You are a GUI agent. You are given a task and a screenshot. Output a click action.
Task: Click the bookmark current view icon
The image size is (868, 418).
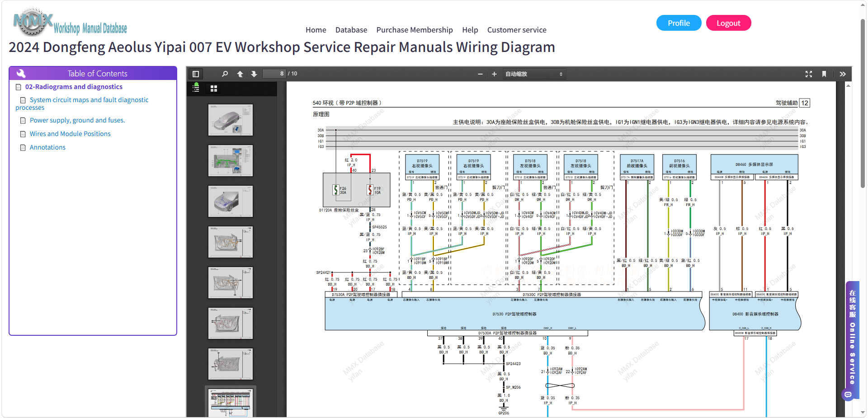click(824, 74)
